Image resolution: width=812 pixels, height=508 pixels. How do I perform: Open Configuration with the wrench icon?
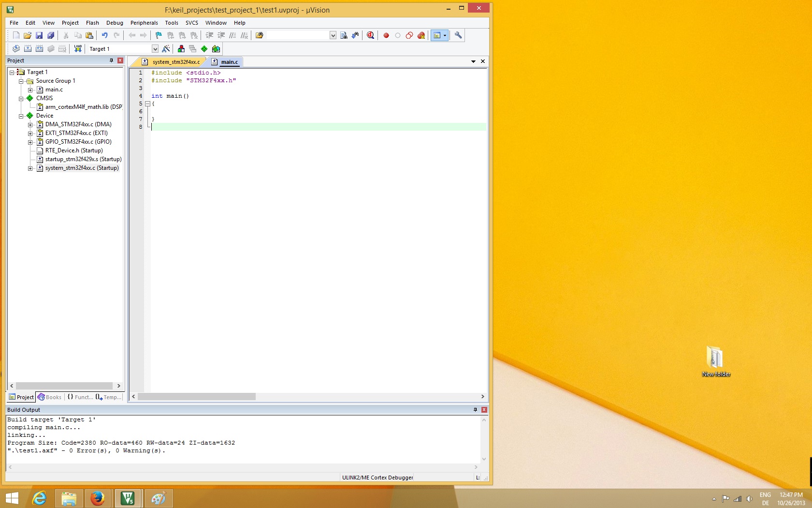click(458, 35)
